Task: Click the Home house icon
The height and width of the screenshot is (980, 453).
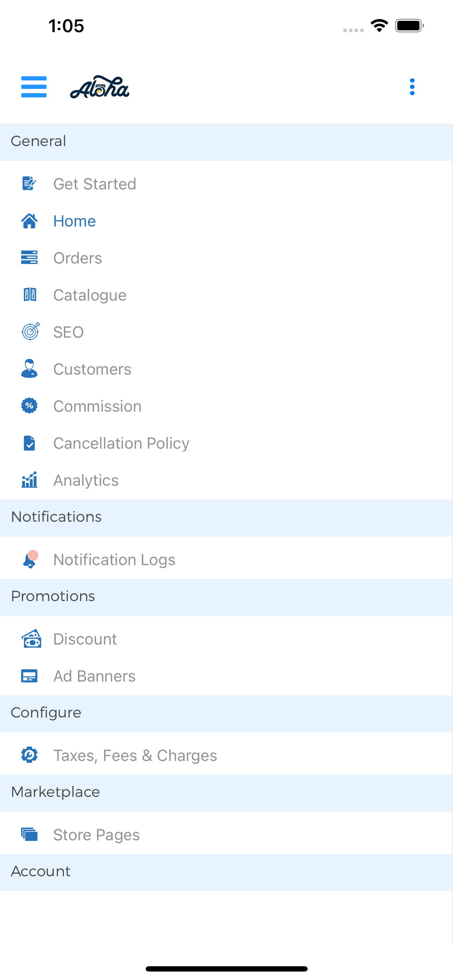Action: pos(29,221)
